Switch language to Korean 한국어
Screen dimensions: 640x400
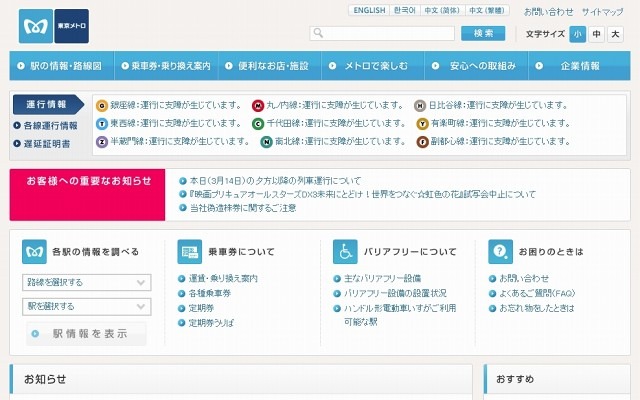click(x=404, y=10)
